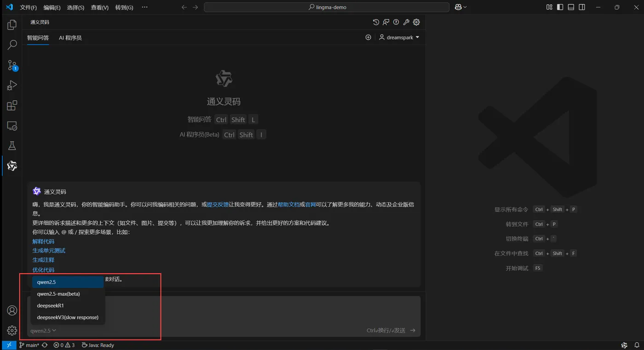
Task: Click the 解释代码 suggestion link
Action: click(43, 241)
